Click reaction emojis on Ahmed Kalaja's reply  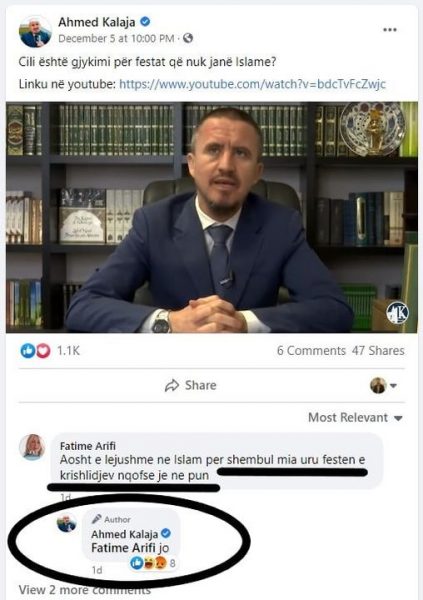[149, 563]
